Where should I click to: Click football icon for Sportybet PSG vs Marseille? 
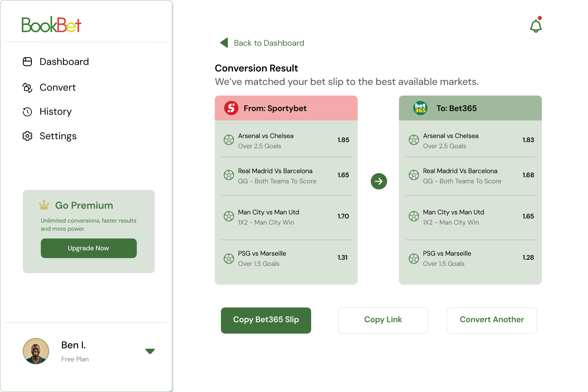[x=229, y=258]
